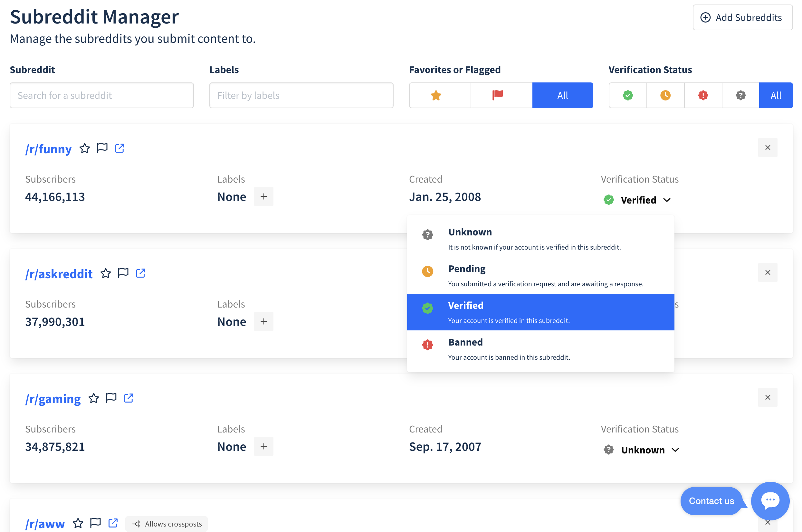Show All in Verification Status filter
The height and width of the screenshot is (532, 802).
[776, 95]
